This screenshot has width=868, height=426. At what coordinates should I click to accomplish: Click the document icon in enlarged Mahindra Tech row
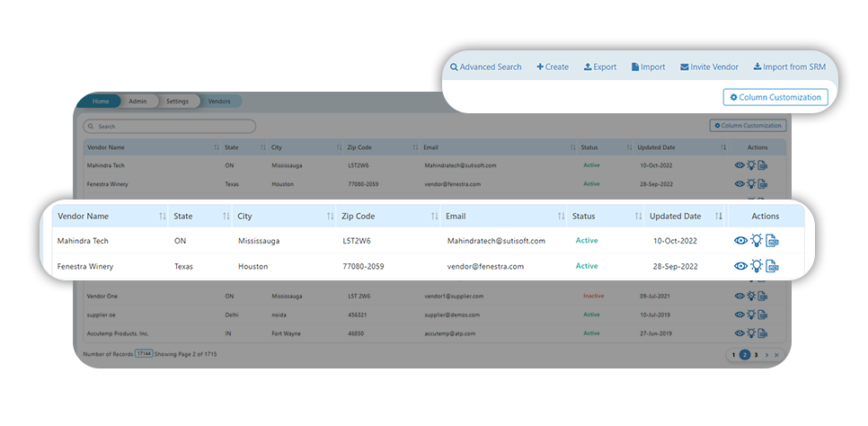point(772,241)
